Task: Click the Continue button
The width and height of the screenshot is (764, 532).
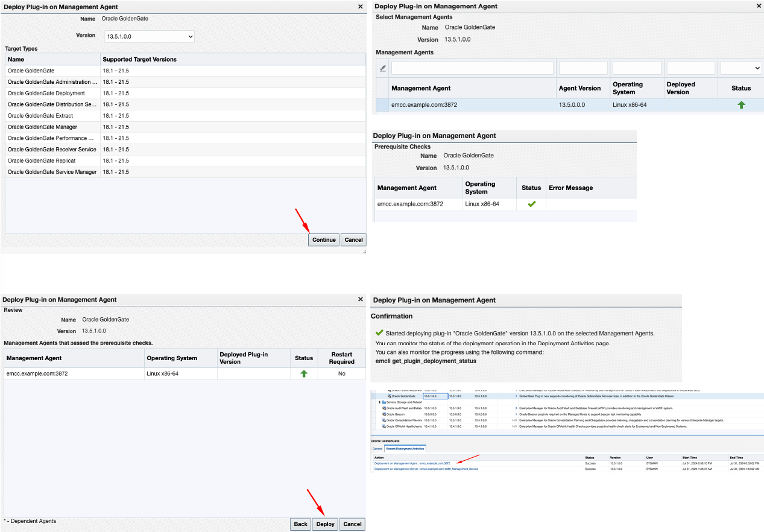Action: 323,239
